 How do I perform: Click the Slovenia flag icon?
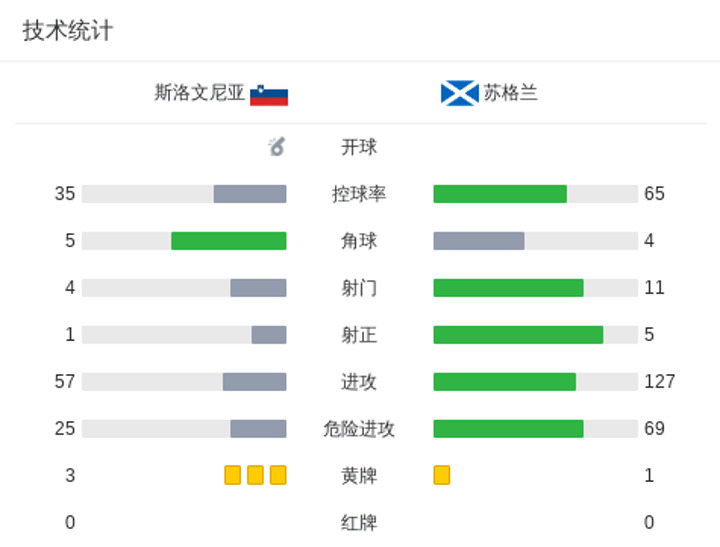269,95
